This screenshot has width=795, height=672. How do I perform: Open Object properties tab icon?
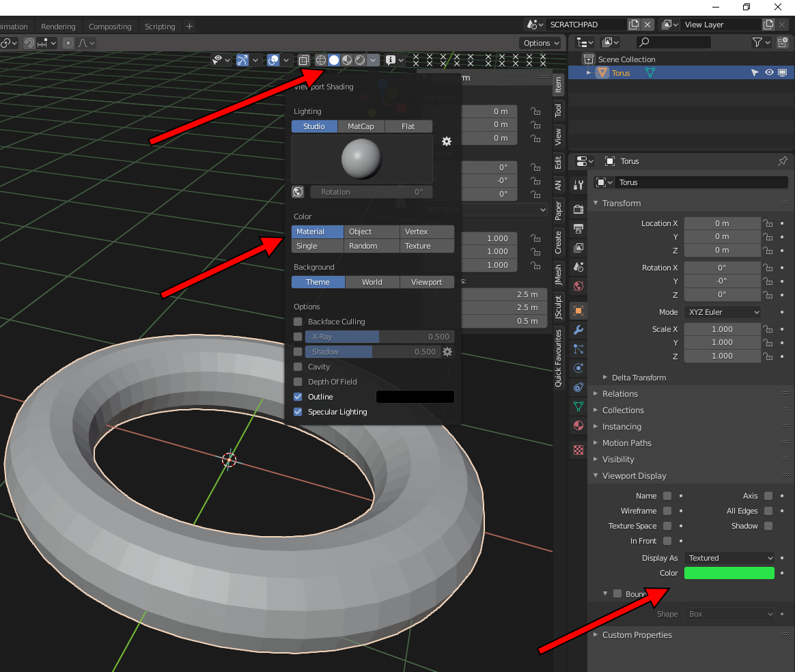(x=578, y=311)
